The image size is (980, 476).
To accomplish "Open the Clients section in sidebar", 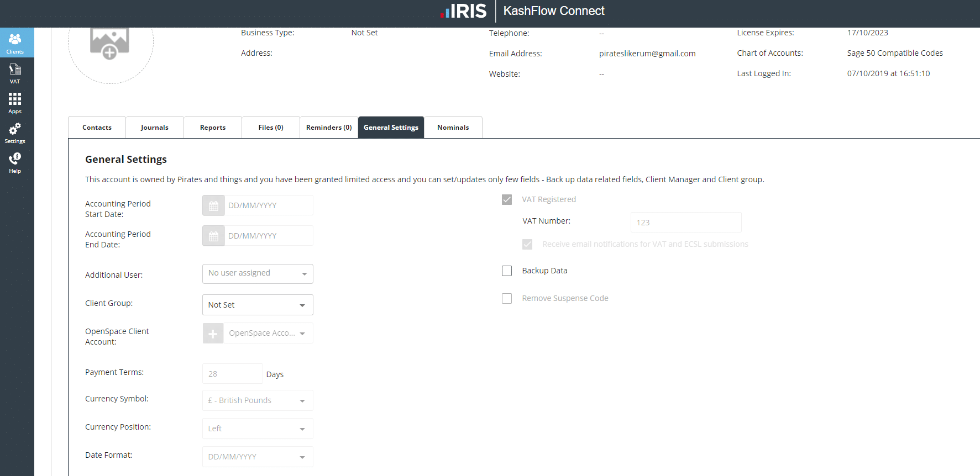I will point(15,43).
